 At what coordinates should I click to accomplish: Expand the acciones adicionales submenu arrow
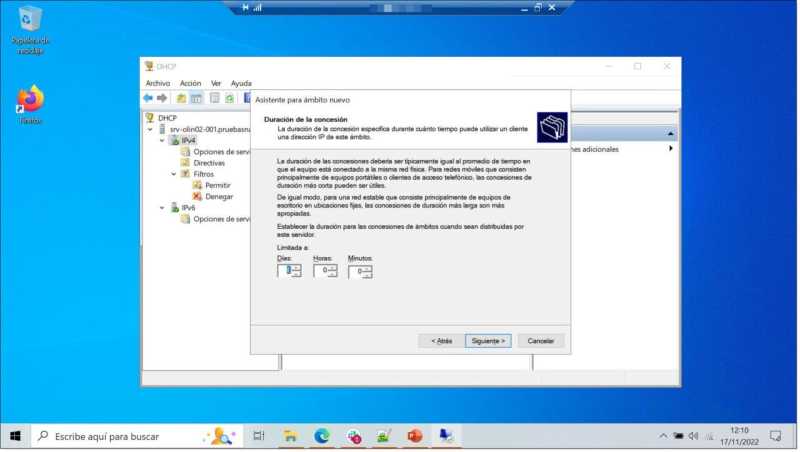pos(670,149)
